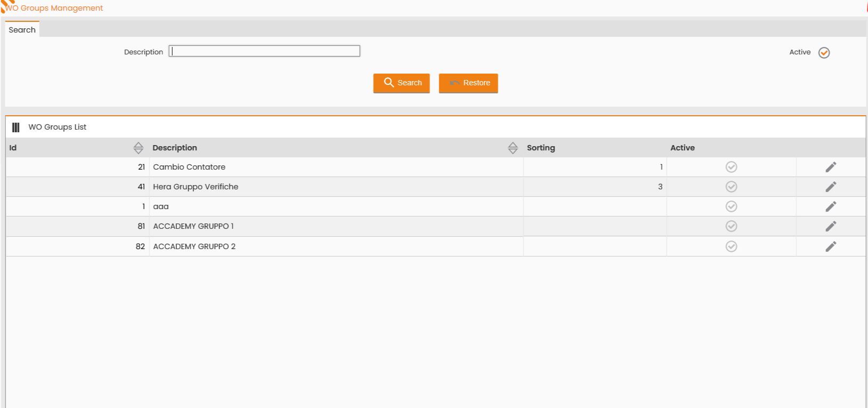The image size is (868, 408).
Task: Toggle the Active filter checkbox in Search
Action: (x=824, y=52)
